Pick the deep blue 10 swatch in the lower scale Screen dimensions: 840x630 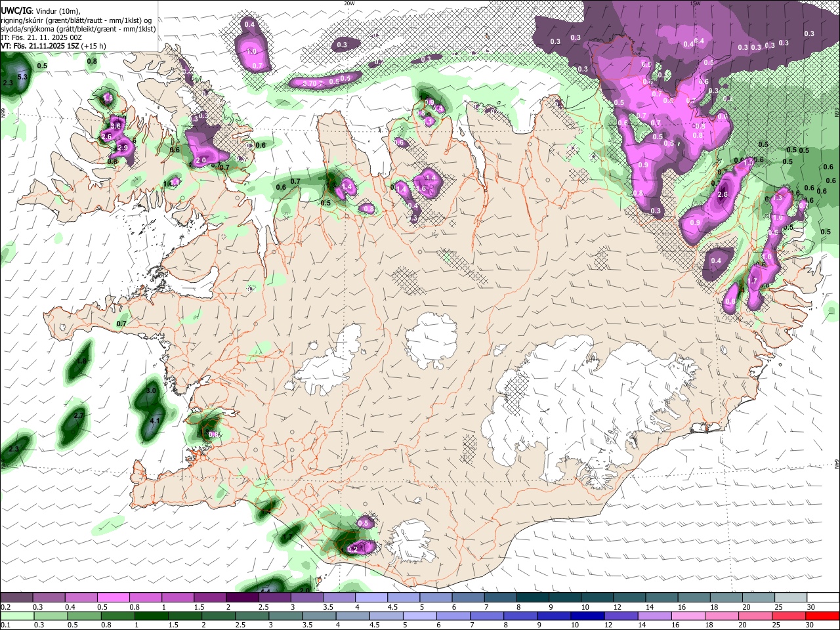587,616
